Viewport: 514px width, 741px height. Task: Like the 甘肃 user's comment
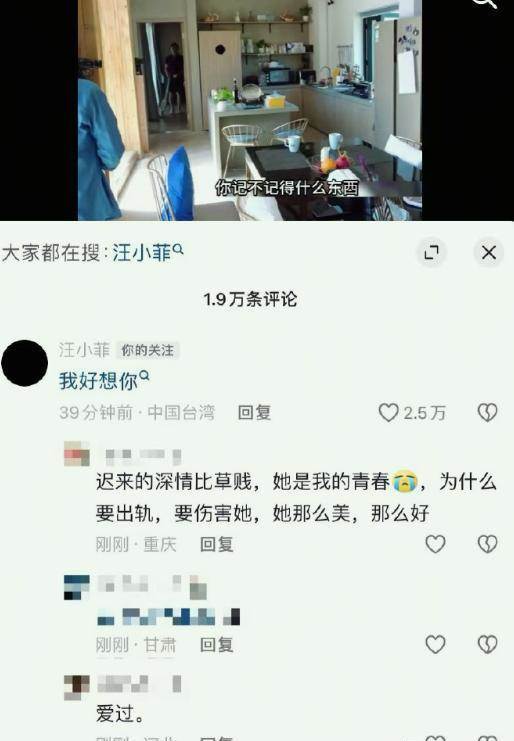click(x=435, y=644)
